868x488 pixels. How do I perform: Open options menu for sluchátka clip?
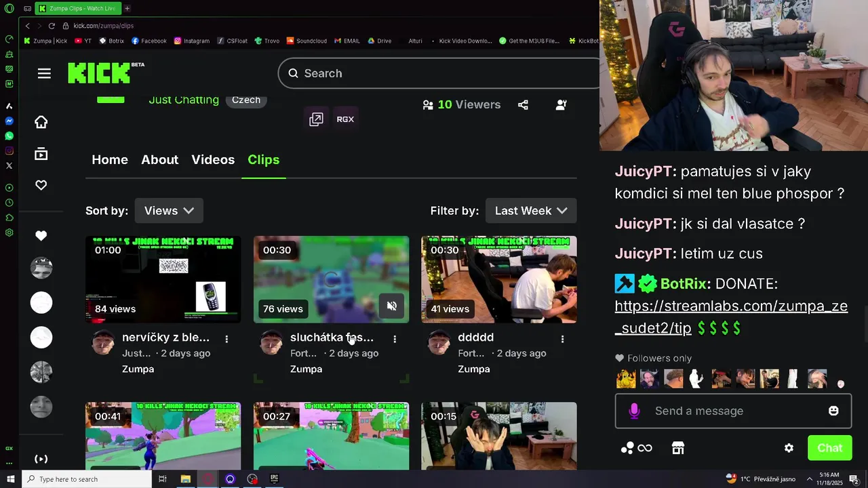click(395, 338)
